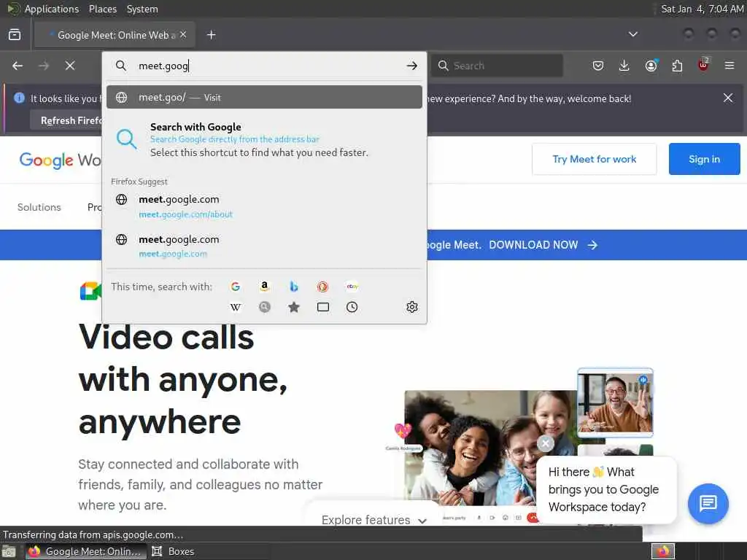Click the Search box in toolbar
Screen dimensions: 747x560
(x=497, y=66)
